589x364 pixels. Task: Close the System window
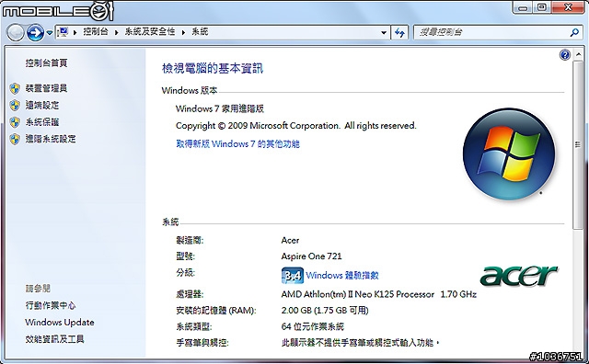[568, 7]
